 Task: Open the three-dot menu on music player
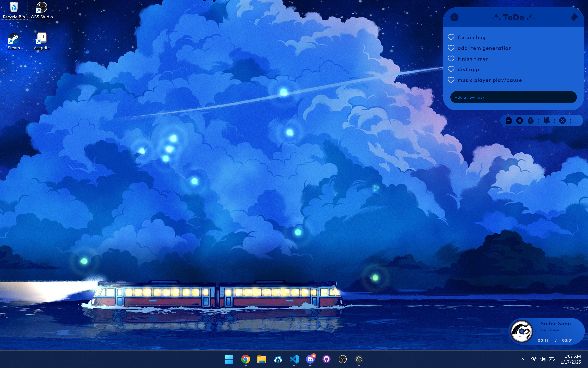pyautogui.click(x=536, y=332)
